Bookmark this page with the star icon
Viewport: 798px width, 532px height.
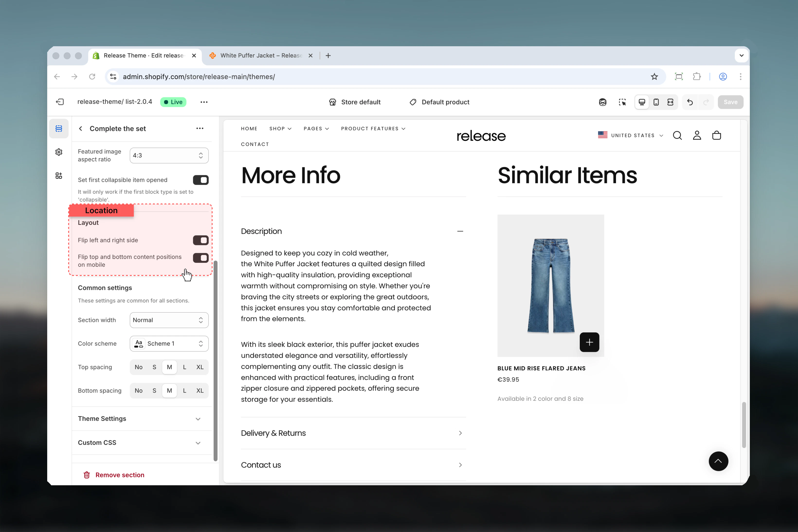654,77
